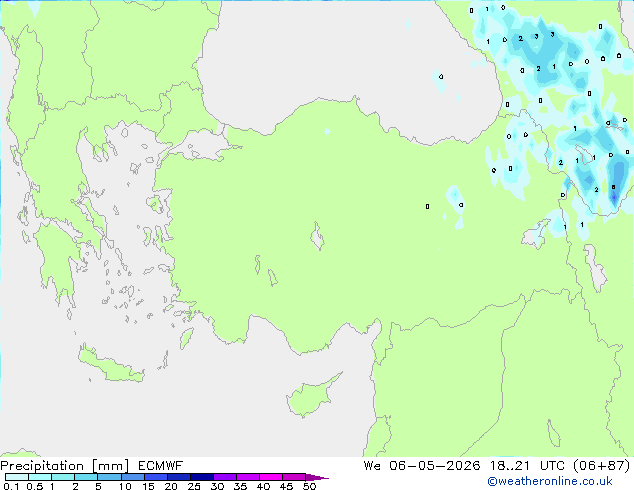Click the darkest blue precipitation cell on map
Screen dimensions: 634x490
point(615,198)
